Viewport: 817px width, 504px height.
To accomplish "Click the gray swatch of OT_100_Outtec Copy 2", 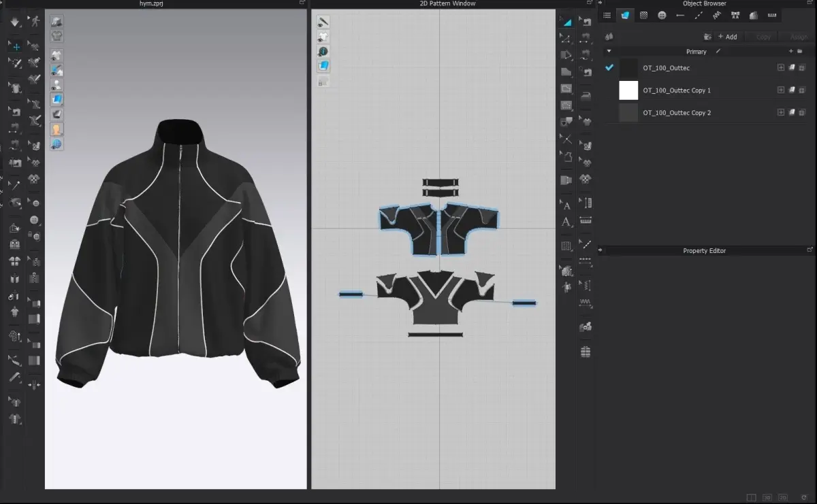I will [628, 113].
